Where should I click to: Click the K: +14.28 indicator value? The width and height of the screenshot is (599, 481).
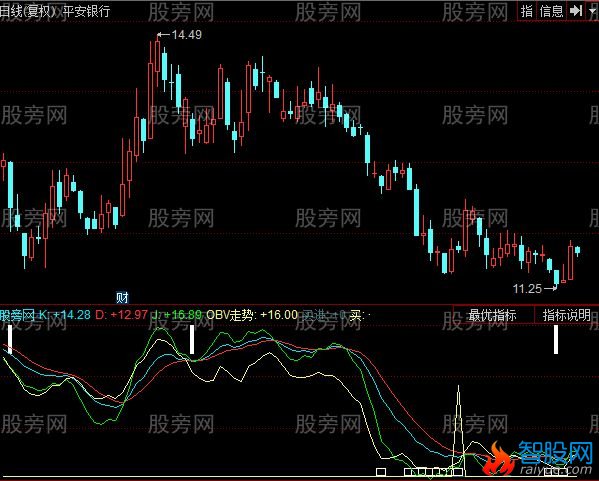(x=65, y=315)
